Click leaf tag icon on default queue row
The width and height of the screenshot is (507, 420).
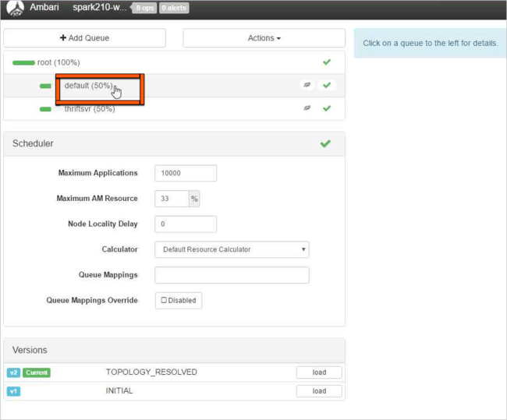(307, 85)
